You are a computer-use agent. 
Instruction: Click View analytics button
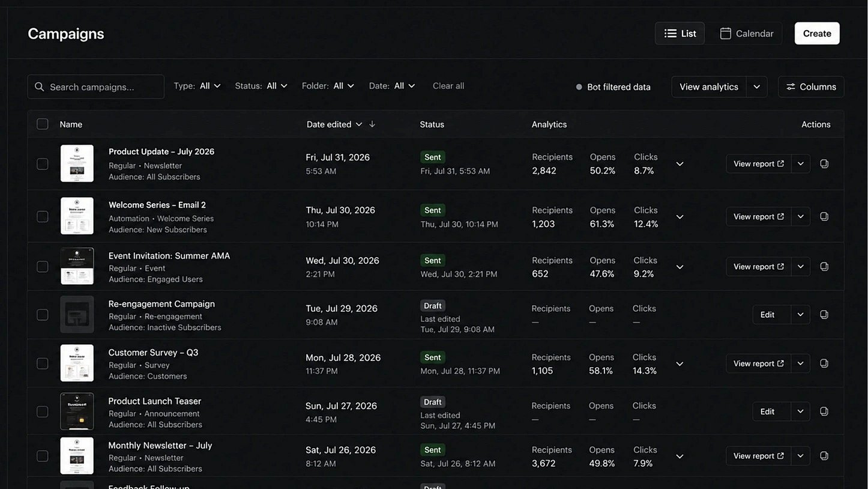[708, 87]
